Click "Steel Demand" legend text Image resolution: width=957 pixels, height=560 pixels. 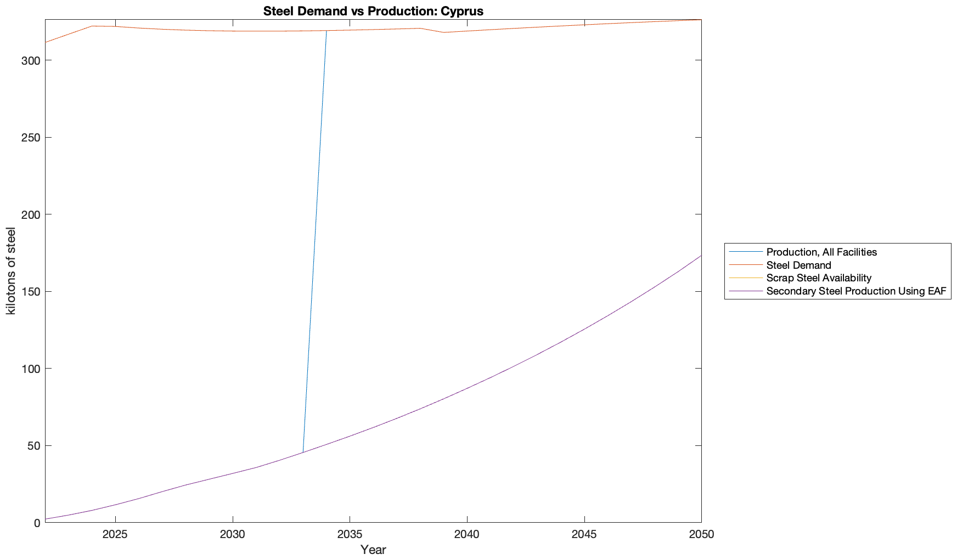point(798,265)
